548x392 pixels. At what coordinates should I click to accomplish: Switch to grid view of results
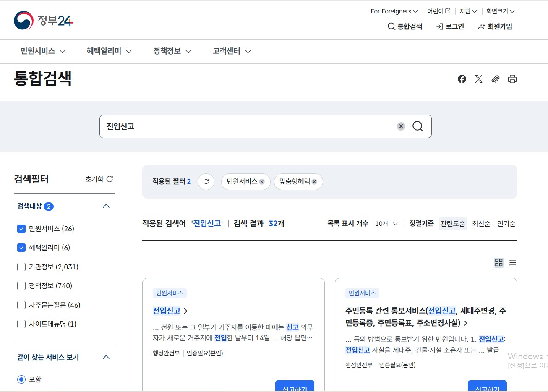pos(498,262)
